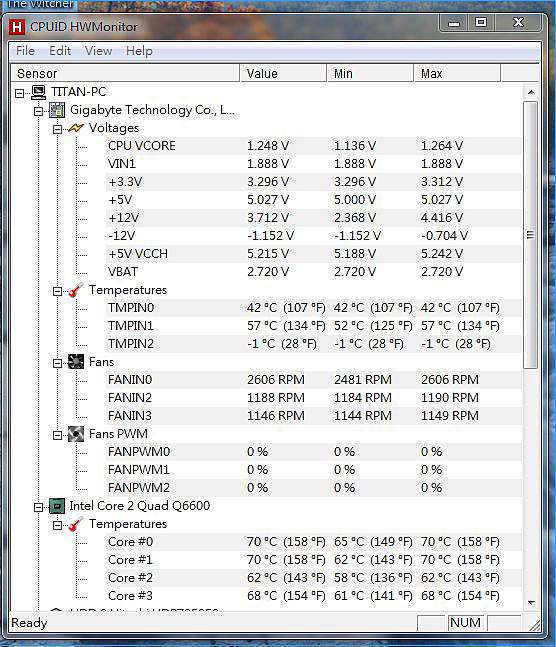Maximize the HWMonitor window
Screen dimensions: 556x647
[x=481, y=22]
